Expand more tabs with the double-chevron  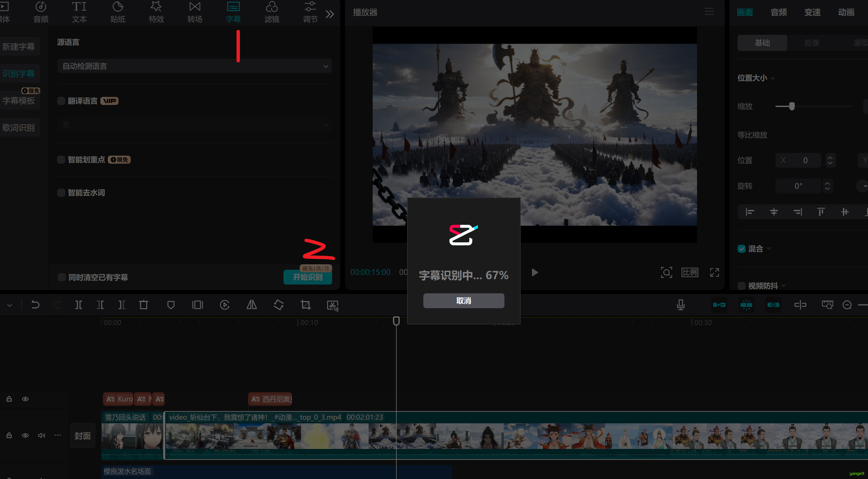(330, 14)
